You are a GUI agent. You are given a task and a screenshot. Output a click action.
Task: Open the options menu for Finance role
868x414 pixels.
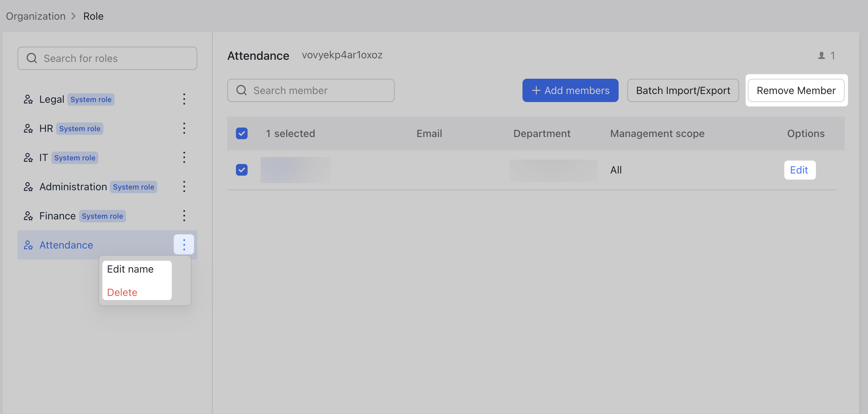click(185, 216)
